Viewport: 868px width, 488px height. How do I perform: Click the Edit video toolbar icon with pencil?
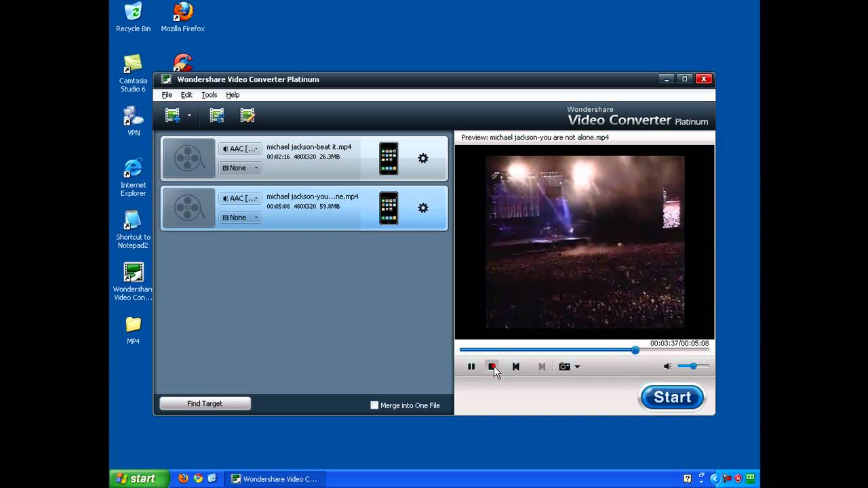248,115
